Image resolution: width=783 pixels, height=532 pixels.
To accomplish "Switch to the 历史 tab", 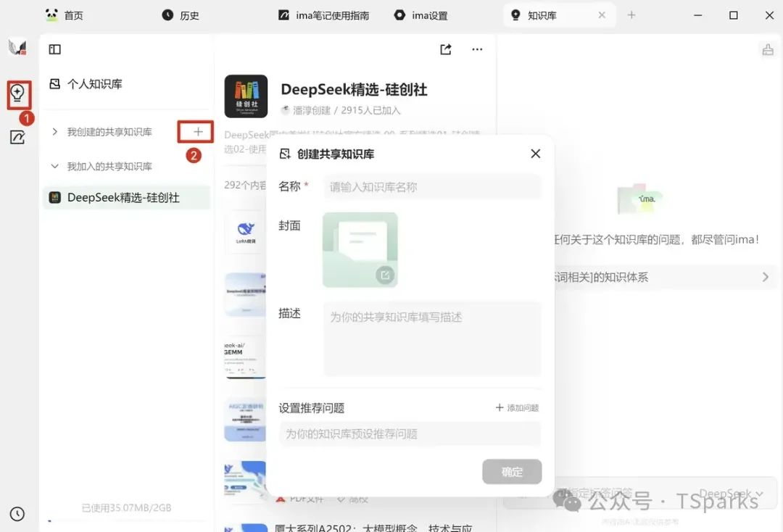I will pos(181,15).
